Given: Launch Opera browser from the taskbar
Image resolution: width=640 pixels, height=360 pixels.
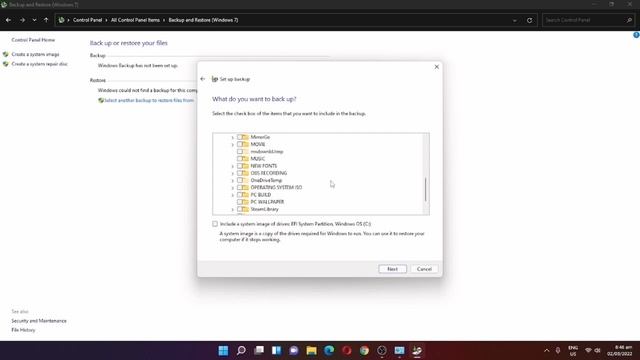Looking at the screenshot, I should point(347,351).
